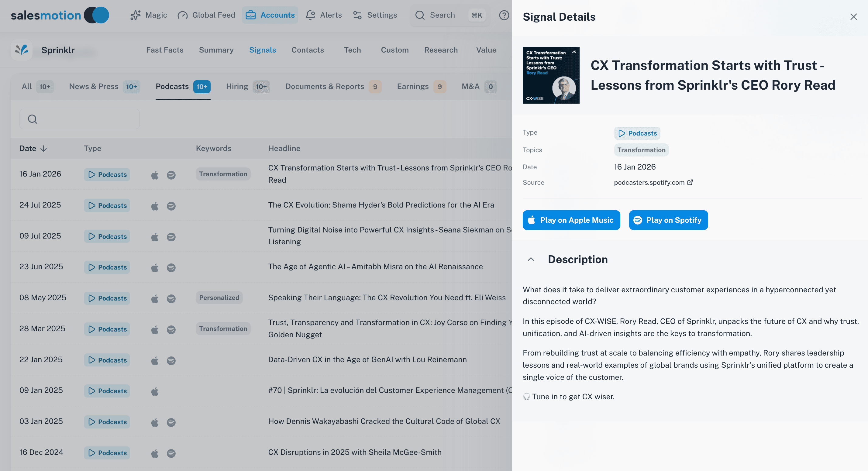
Task: Select the News & Press filter
Action: click(105, 87)
